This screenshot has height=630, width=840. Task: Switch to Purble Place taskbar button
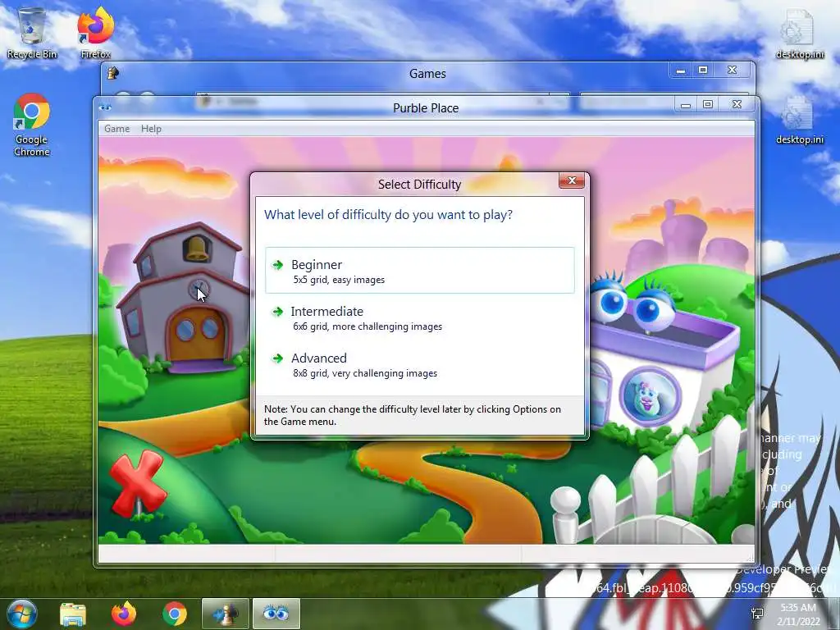(276, 614)
